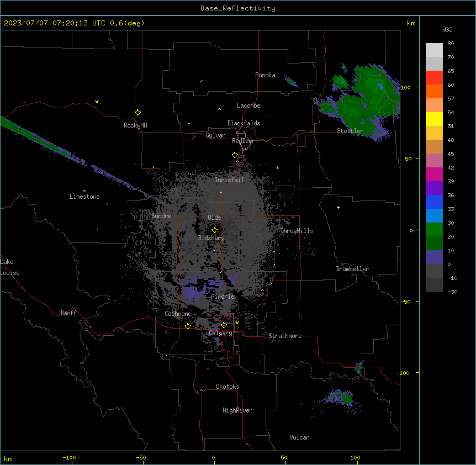The image size is (476, 465).
Task: Click the Stettler city label
Action: [350, 131]
